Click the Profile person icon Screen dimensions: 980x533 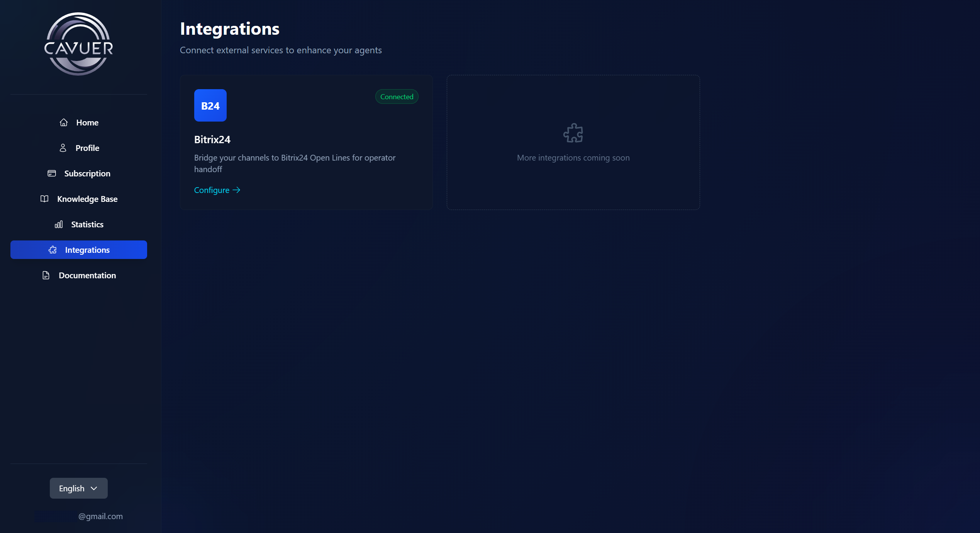click(x=63, y=148)
